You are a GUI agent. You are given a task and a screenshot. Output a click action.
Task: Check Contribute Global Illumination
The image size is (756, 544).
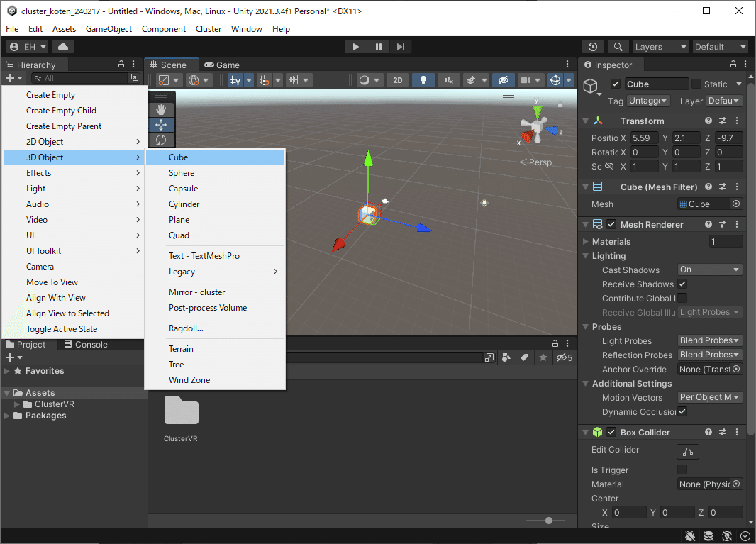(682, 298)
